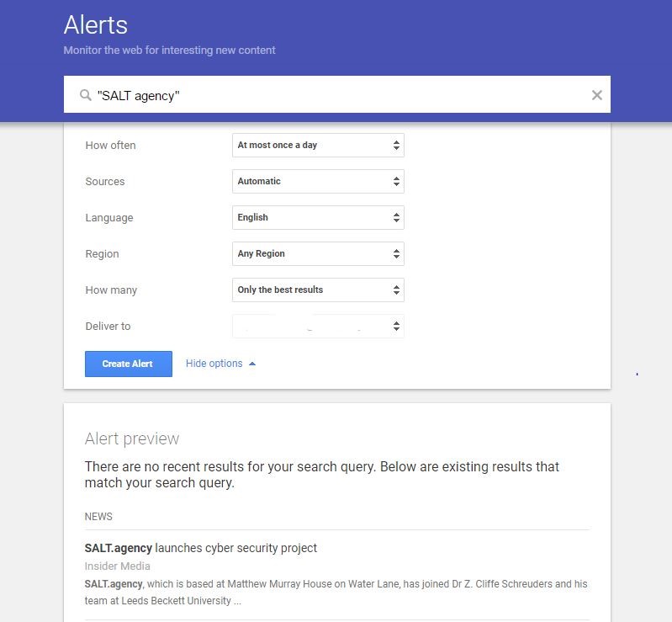Open the Sources dropdown set to Automatic

coord(318,181)
